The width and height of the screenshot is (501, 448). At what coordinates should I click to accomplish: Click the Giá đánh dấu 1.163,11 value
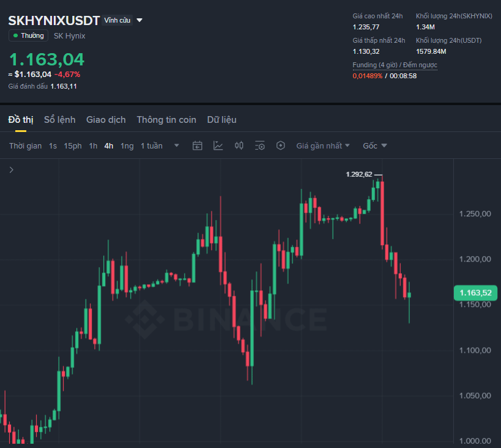tap(64, 86)
